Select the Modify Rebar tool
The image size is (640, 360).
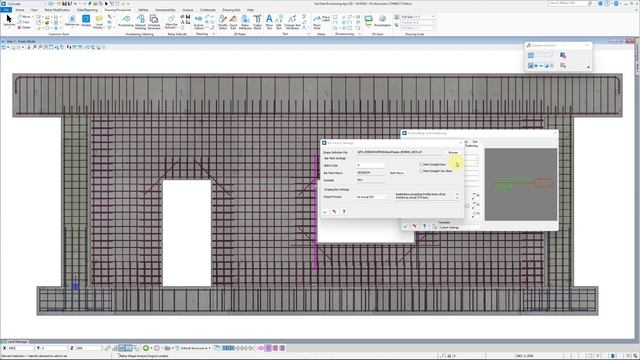(222, 22)
